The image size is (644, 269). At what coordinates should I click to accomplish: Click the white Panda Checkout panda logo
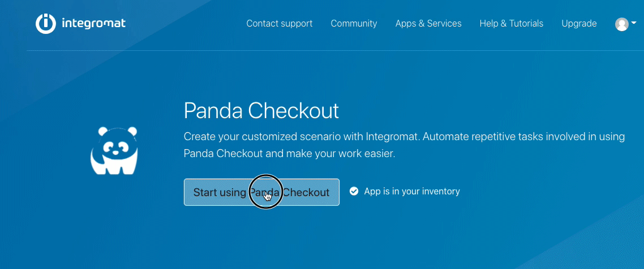coord(114,150)
